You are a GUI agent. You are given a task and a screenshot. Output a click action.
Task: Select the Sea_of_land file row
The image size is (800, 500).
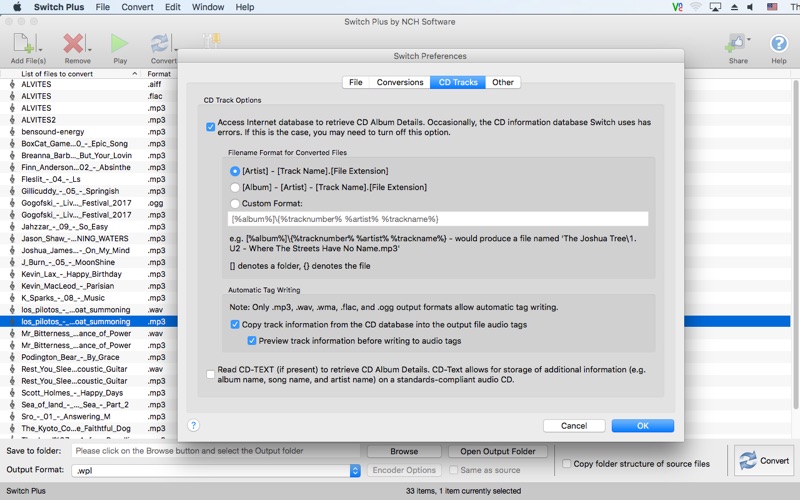pos(89,405)
